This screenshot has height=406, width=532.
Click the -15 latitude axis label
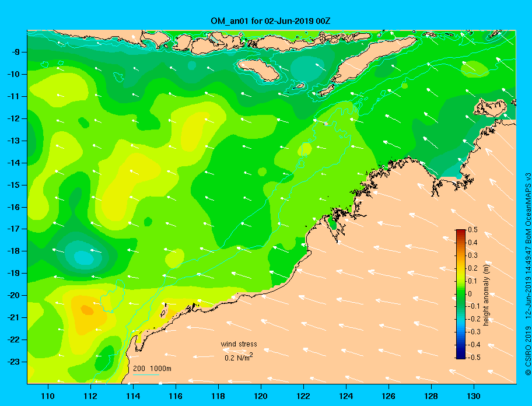click(x=13, y=185)
